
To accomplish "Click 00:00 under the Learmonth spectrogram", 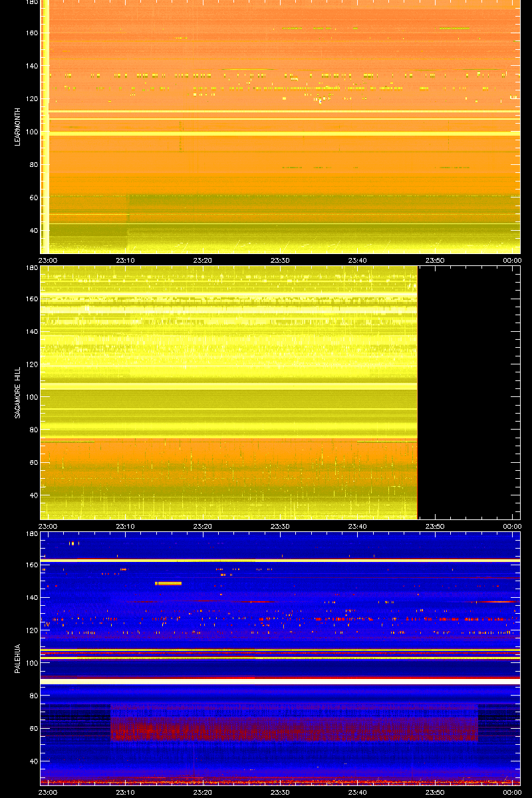I will pyautogui.click(x=512, y=261).
